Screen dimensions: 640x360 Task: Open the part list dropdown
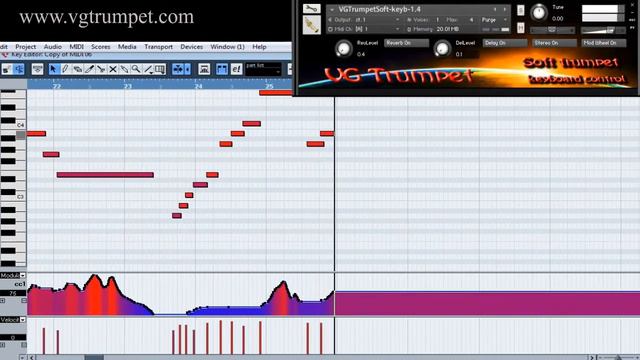pyautogui.click(x=263, y=69)
